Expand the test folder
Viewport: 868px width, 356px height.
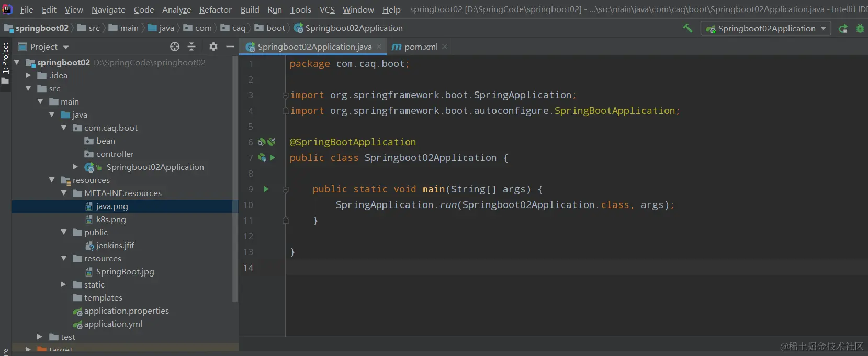(x=40, y=337)
